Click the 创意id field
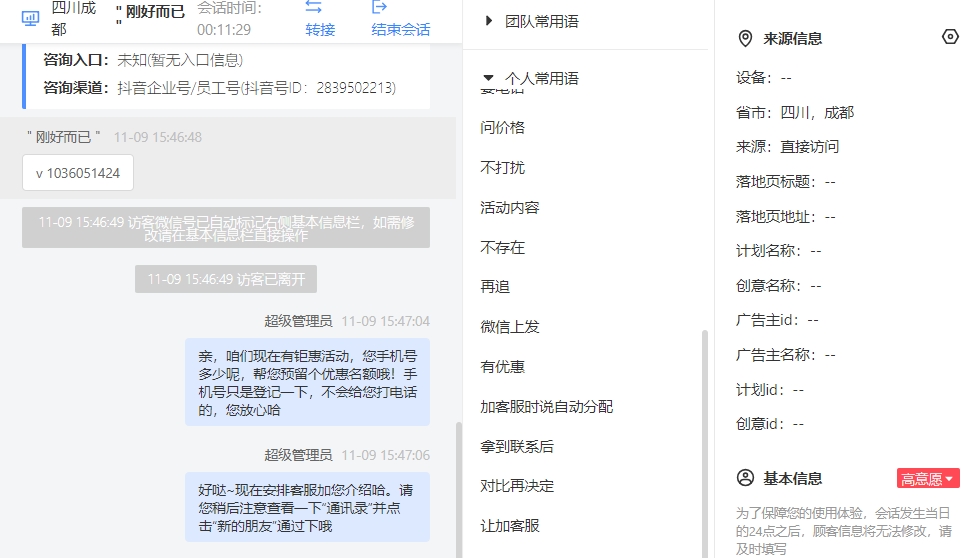This screenshot has height=558, width=979. click(770, 424)
